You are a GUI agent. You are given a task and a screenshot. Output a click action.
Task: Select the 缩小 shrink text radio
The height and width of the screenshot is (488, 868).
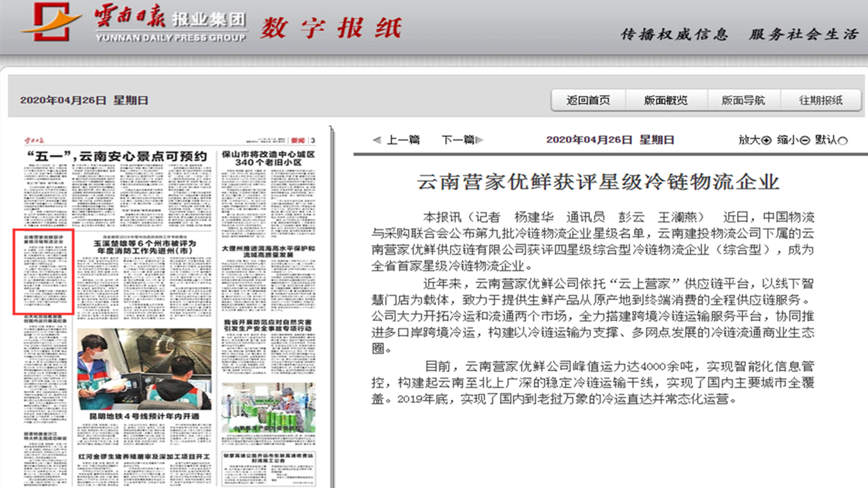point(805,141)
